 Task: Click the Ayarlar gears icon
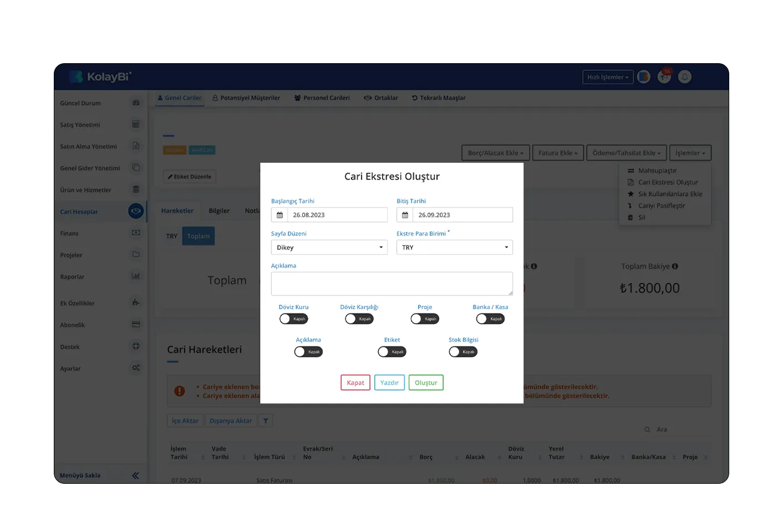coord(136,368)
